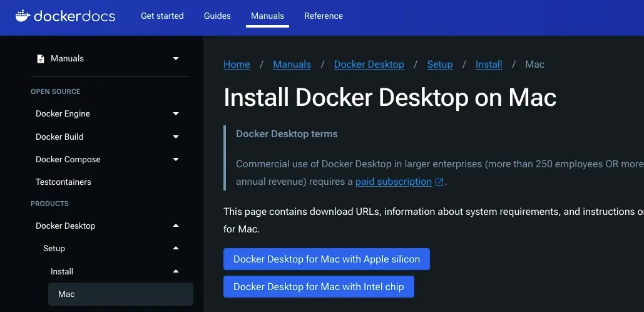Open Docker Desktop in sidebar
Viewport: 644px width, 312px height.
(x=65, y=226)
